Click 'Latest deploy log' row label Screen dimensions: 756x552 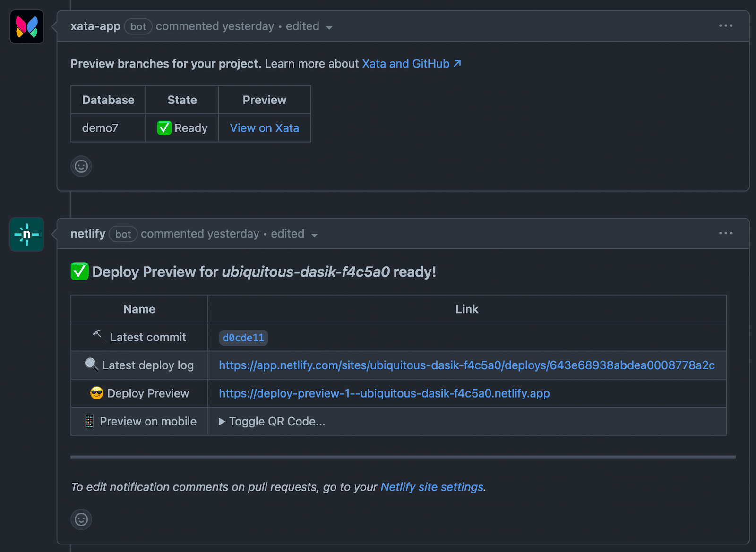point(148,365)
